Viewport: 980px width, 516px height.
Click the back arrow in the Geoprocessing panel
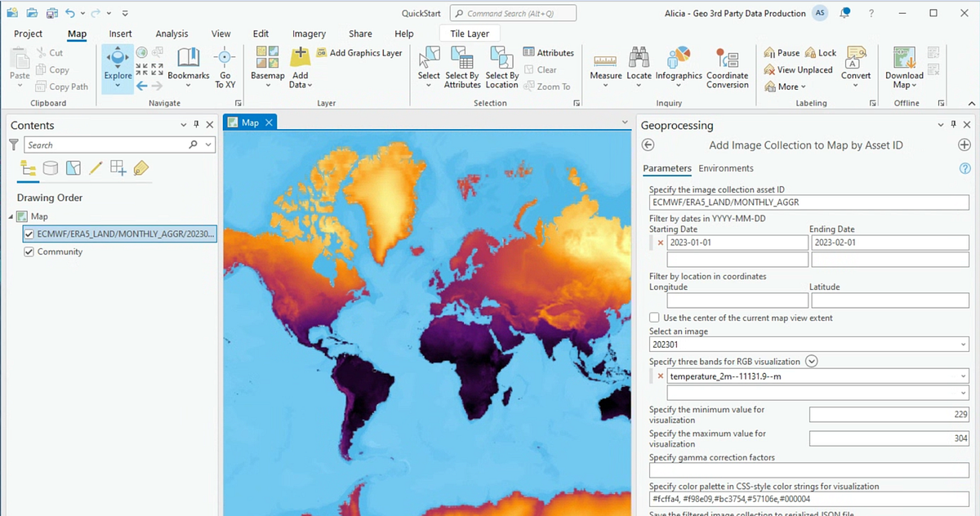click(x=648, y=145)
